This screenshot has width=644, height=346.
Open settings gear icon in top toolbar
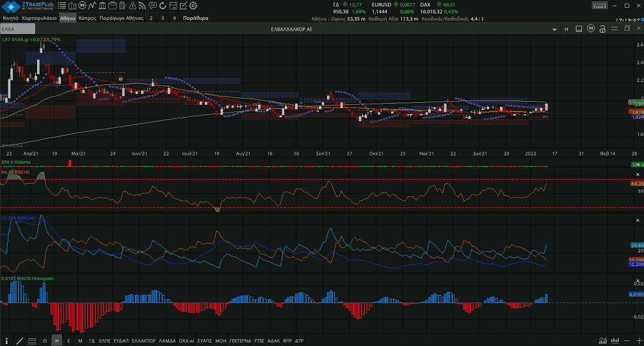(x=194, y=6)
